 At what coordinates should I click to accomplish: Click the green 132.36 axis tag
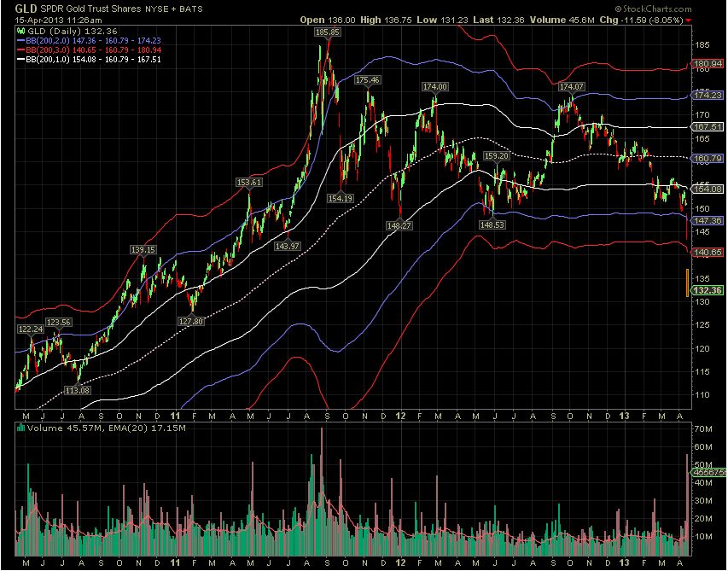click(x=708, y=290)
